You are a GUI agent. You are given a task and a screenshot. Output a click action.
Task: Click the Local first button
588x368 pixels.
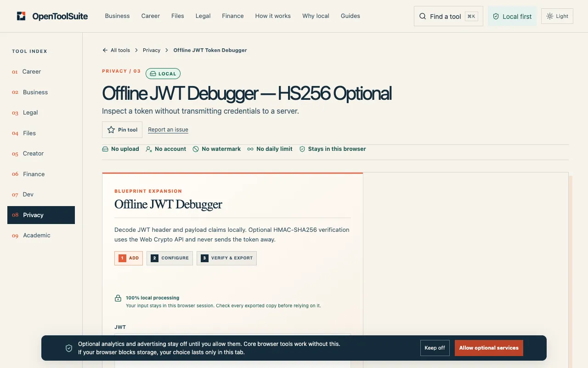point(512,16)
